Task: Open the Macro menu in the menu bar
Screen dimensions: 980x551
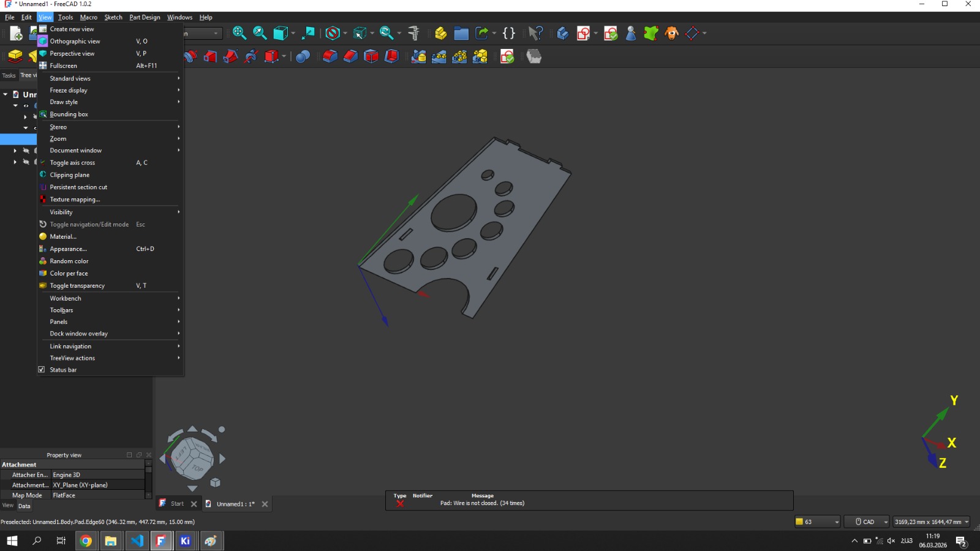Action: [x=88, y=17]
